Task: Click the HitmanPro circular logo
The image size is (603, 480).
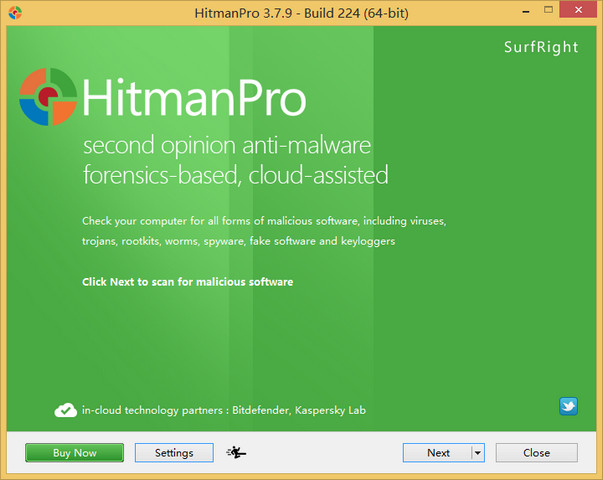Action: (x=47, y=96)
